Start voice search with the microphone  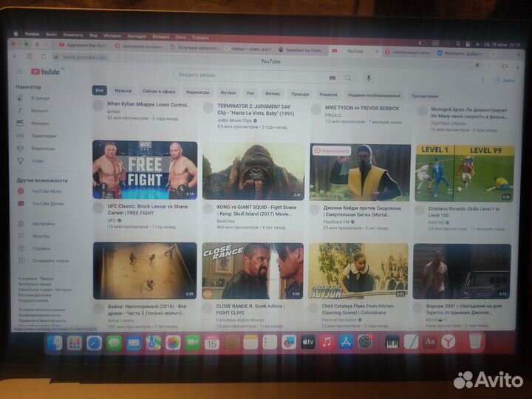[x=369, y=78]
